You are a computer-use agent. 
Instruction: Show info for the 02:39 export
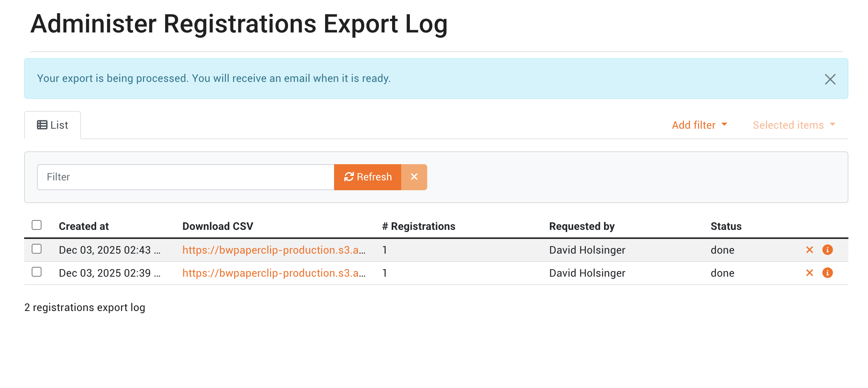pyautogui.click(x=827, y=273)
